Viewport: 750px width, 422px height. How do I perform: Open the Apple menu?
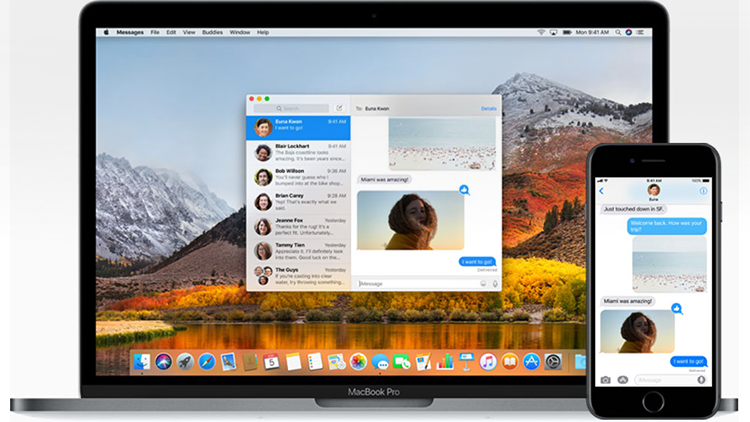click(x=106, y=33)
